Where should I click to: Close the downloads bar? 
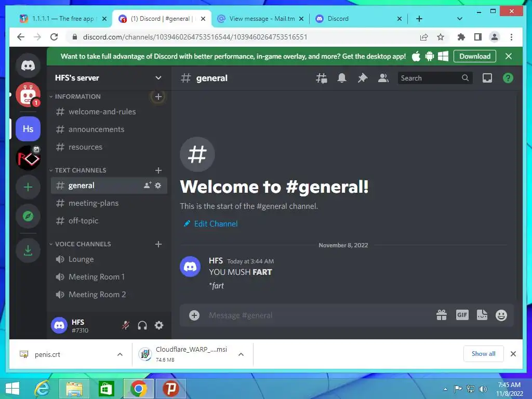(513, 354)
